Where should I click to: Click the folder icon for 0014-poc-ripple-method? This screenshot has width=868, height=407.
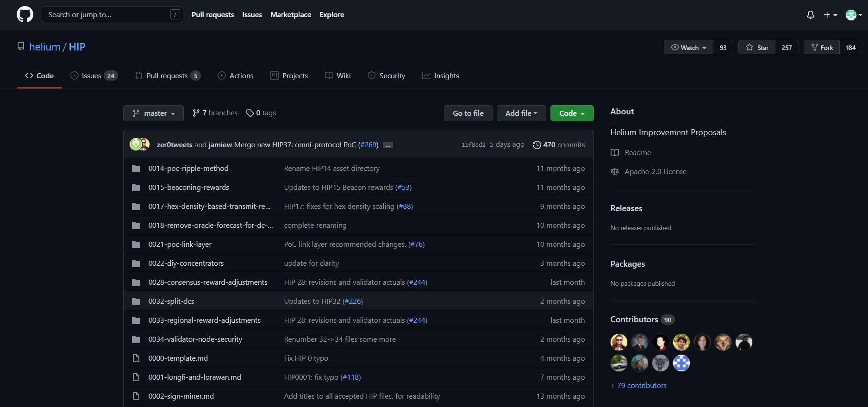click(x=136, y=168)
